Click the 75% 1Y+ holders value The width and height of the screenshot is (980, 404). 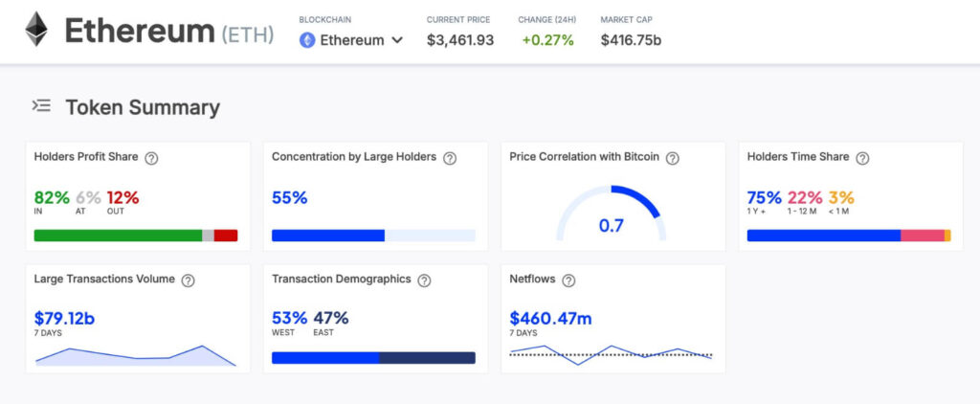[x=765, y=198]
